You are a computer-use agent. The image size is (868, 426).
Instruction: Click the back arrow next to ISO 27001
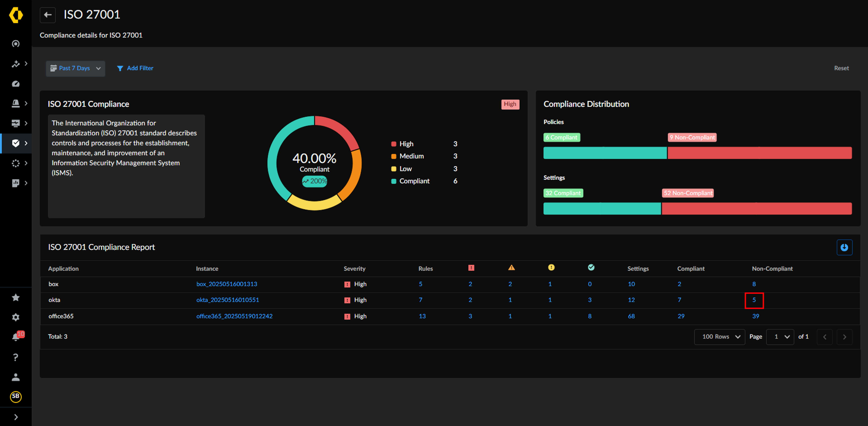click(48, 15)
